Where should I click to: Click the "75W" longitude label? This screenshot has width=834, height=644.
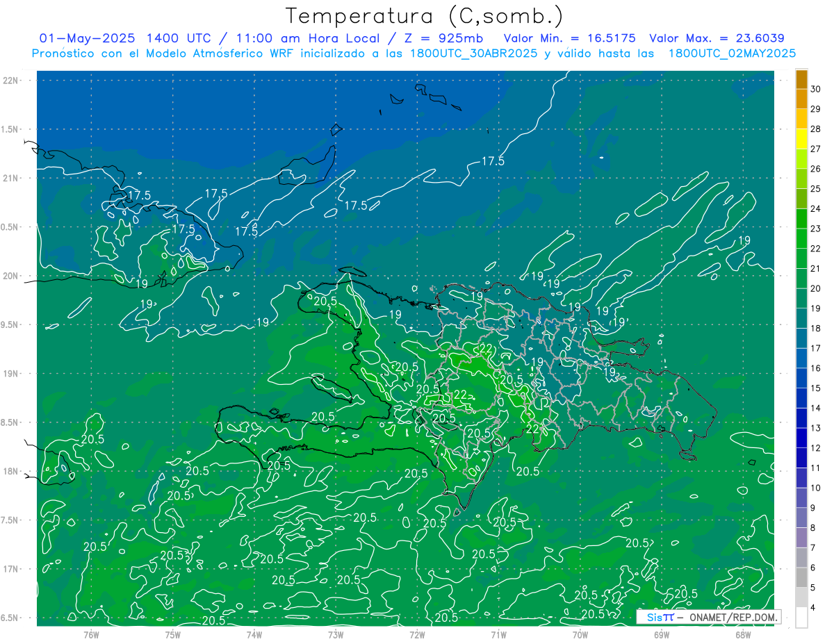coord(173,634)
